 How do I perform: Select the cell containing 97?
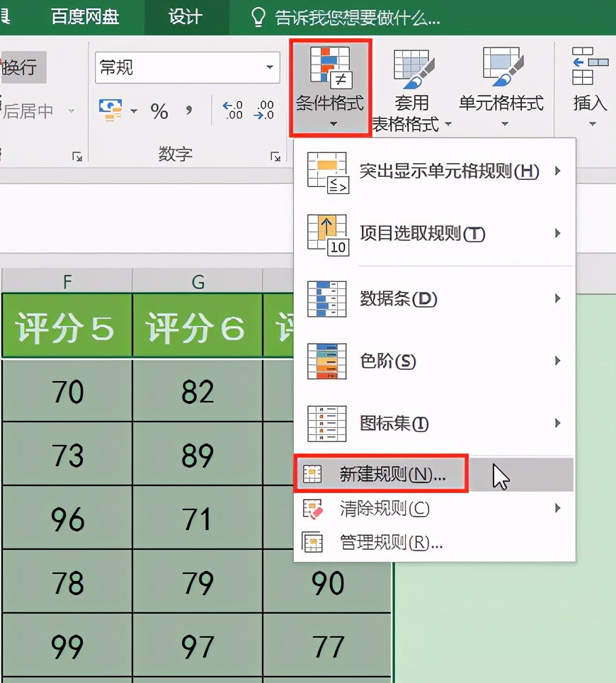198,645
